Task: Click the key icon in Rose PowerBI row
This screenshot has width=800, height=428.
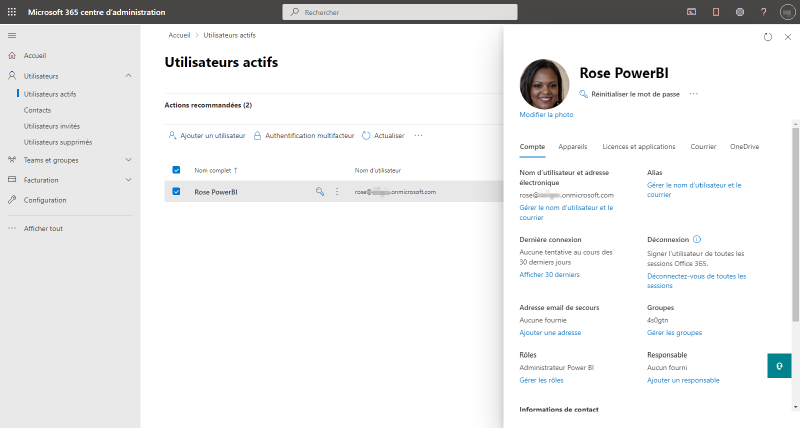Action: click(320, 192)
